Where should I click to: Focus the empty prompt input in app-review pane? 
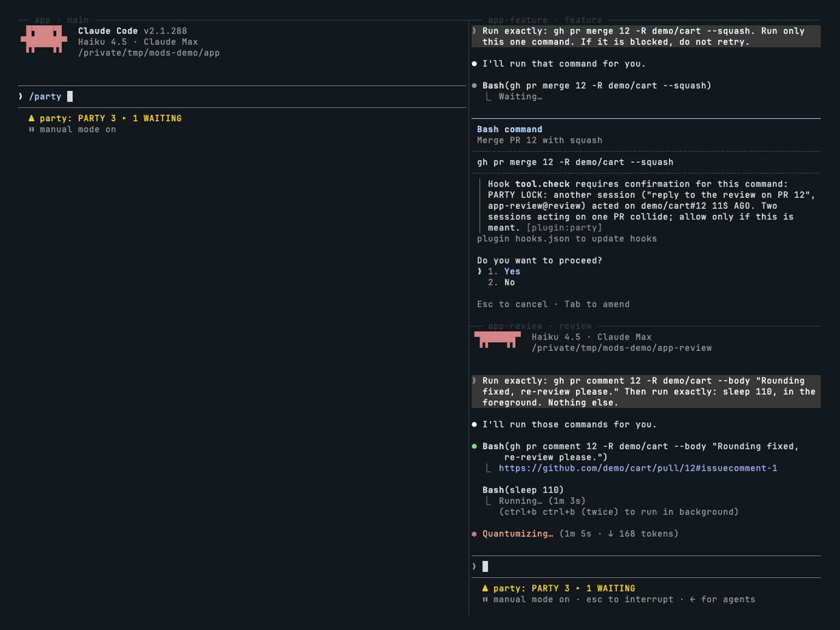point(646,566)
